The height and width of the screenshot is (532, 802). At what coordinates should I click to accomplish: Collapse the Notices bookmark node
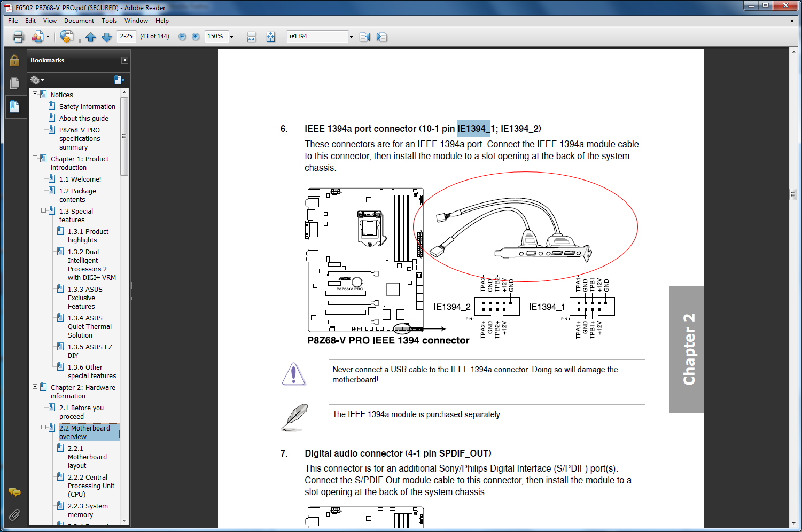[35, 94]
